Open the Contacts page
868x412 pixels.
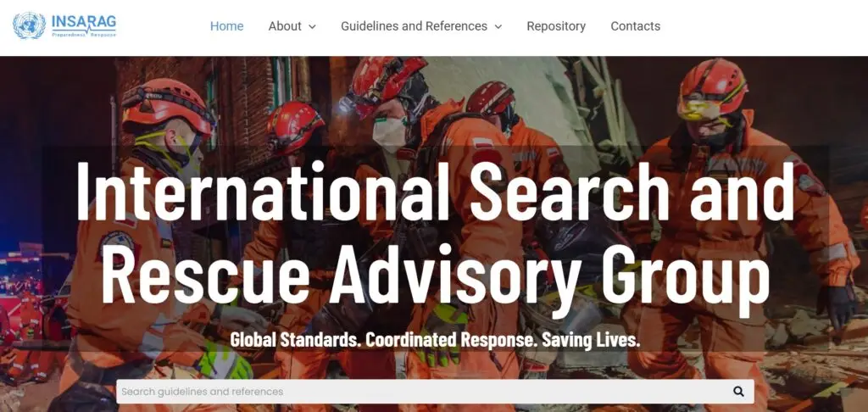pyautogui.click(x=636, y=26)
